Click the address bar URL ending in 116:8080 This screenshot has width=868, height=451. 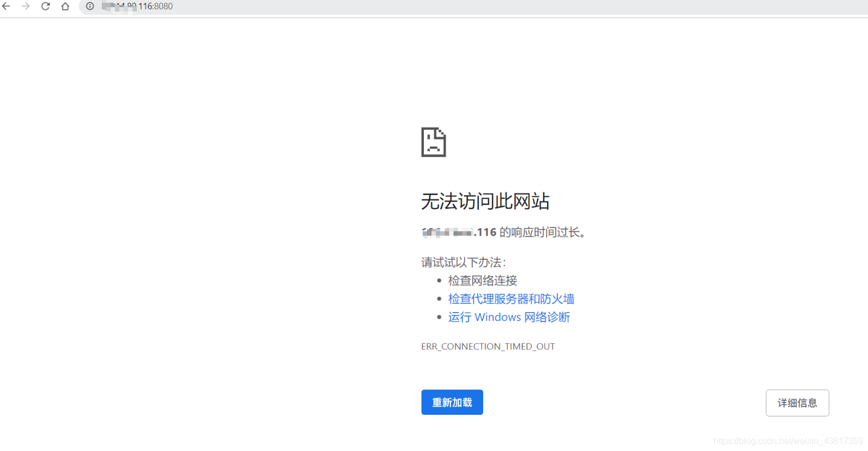[137, 7]
